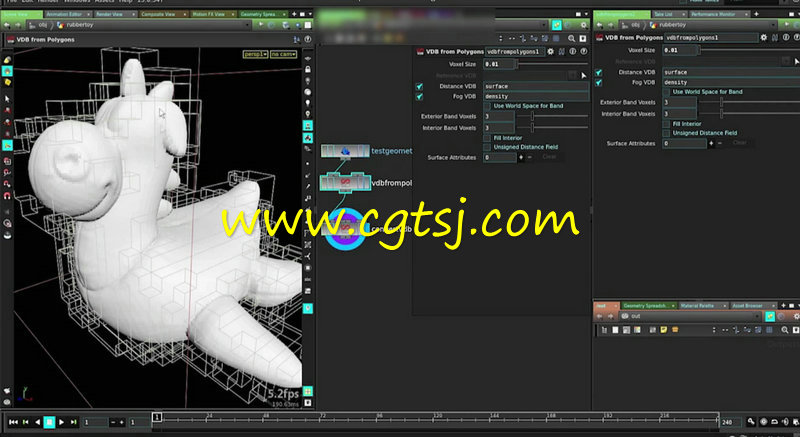Select the arrow Select tool in viewport toolbar
Screen dimensions: 800x437
click(x=7, y=98)
